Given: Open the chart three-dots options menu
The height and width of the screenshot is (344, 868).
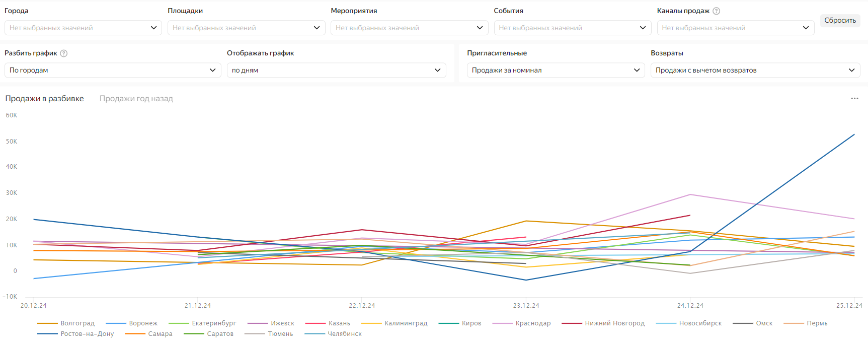Looking at the screenshot, I should pos(854,99).
